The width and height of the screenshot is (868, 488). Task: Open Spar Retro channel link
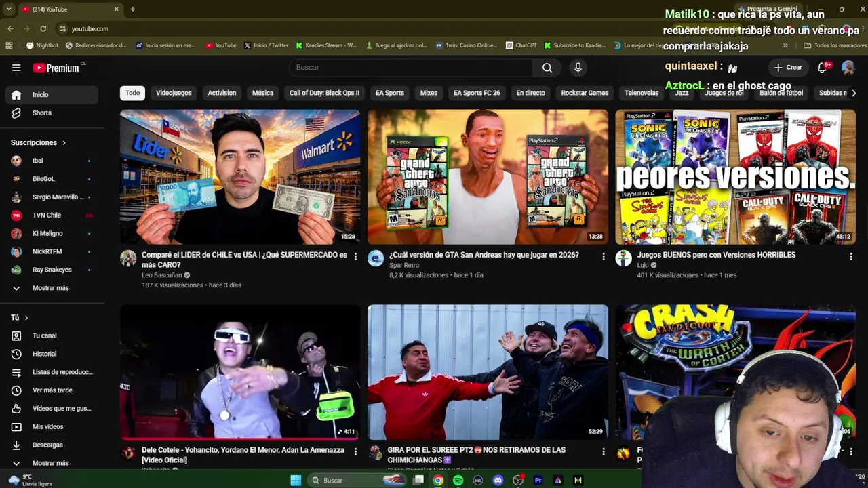pyautogui.click(x=404, y=266)
